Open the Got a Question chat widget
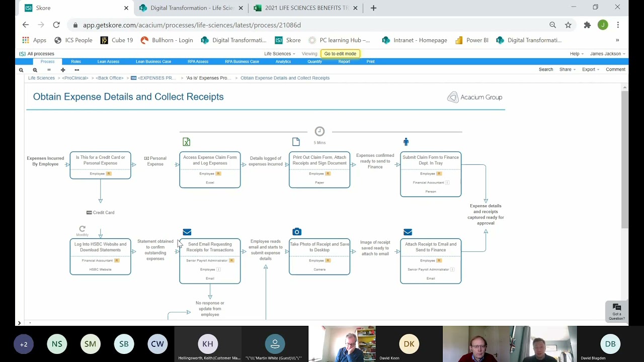Screen dimensions: 644x362 pyautogui.click(x=617, y=311)
